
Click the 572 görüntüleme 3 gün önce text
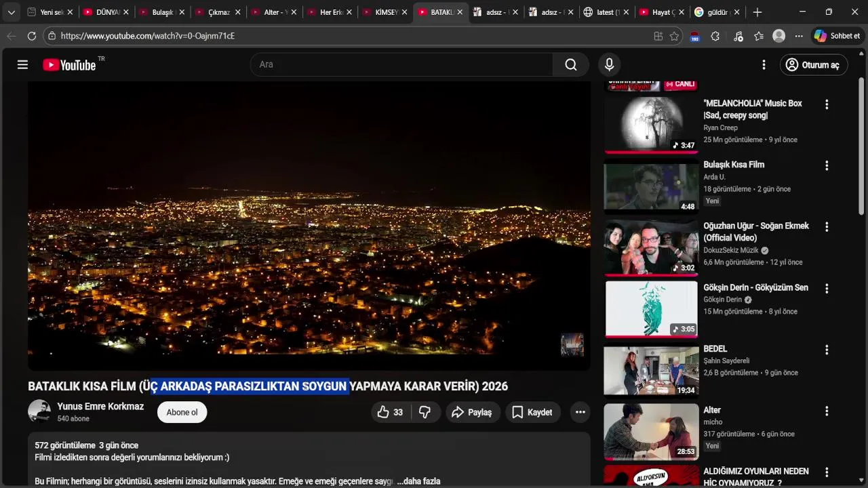(87, 445)
